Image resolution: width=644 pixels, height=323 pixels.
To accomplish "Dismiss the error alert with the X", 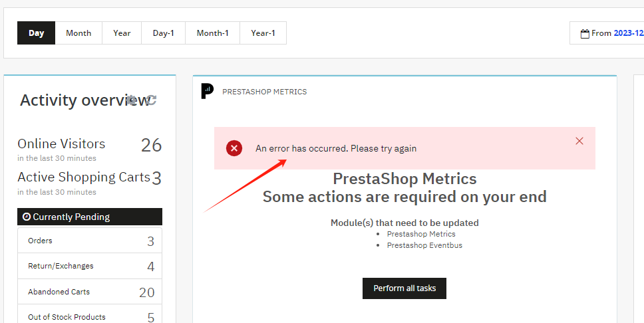I will [579, 141].
